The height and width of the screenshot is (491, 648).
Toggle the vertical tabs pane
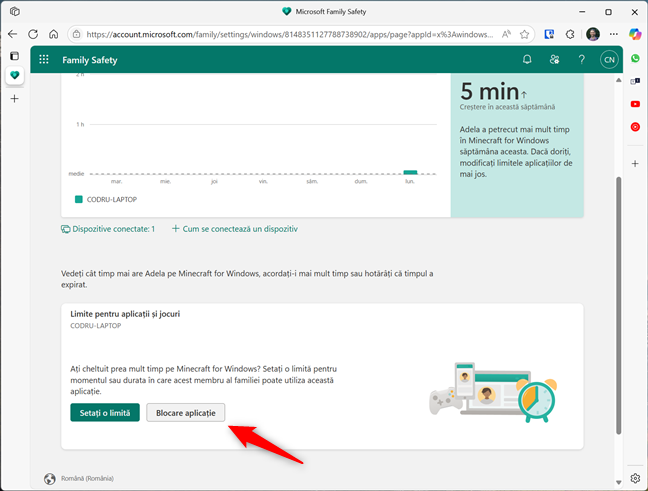coord(14,56)
